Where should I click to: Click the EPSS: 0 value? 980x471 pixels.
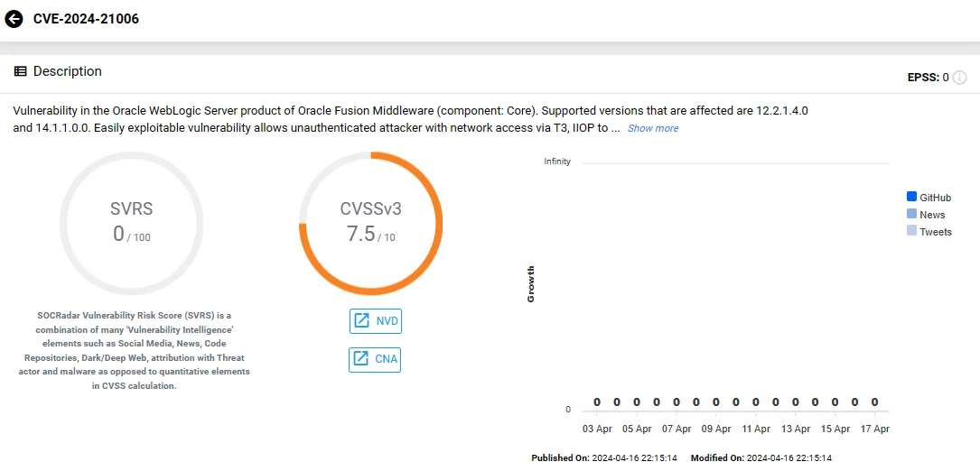coord(929,78)
